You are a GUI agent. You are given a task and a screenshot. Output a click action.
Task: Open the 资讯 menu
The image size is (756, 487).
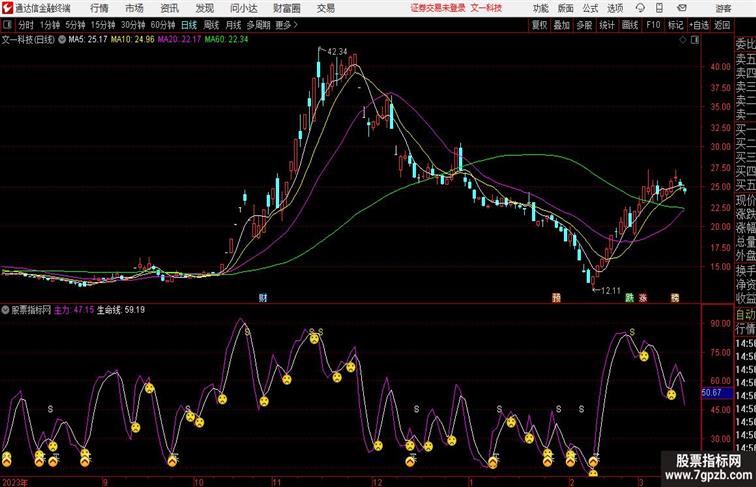point(170,8)
